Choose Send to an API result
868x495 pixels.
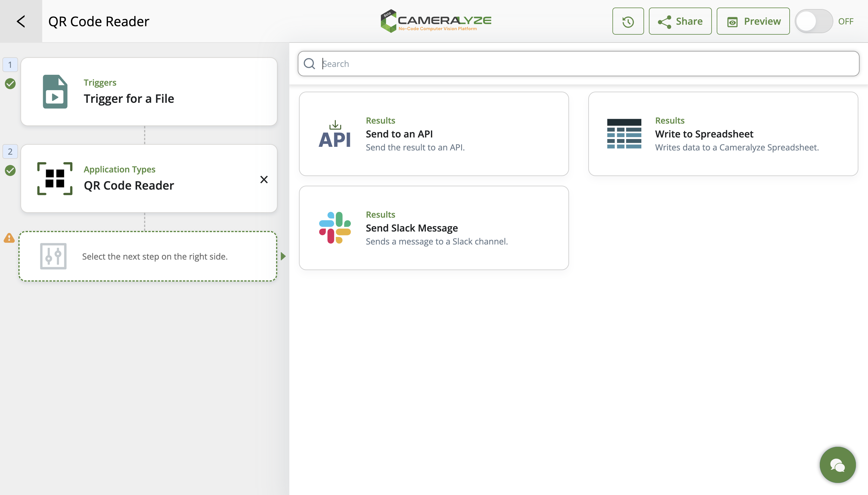pyautogui.click(x=434, y=134)
